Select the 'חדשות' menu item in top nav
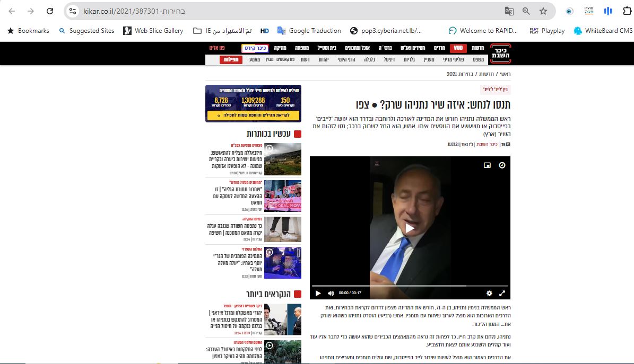The height and width of the screenshot is (364, 634). click(479, 48)
